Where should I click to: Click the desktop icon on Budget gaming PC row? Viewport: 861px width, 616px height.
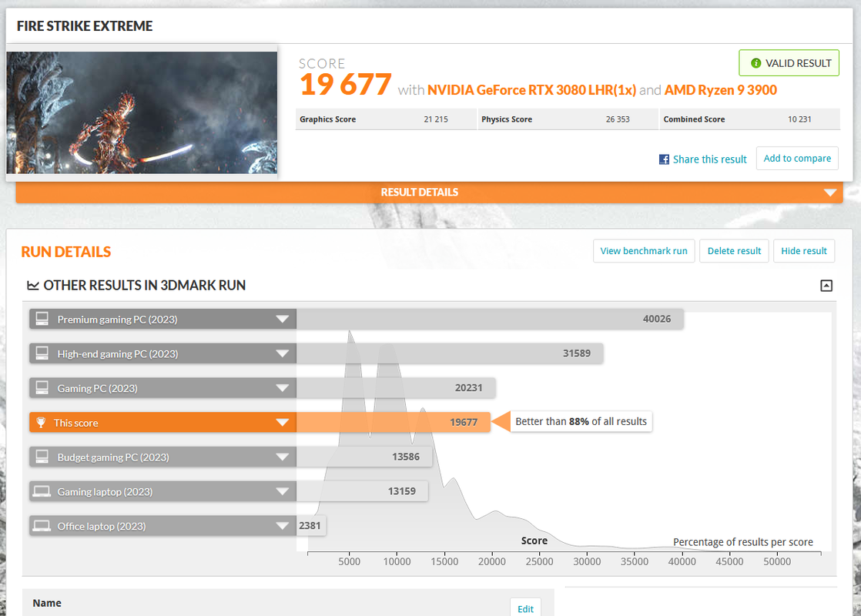coord(42,457)
